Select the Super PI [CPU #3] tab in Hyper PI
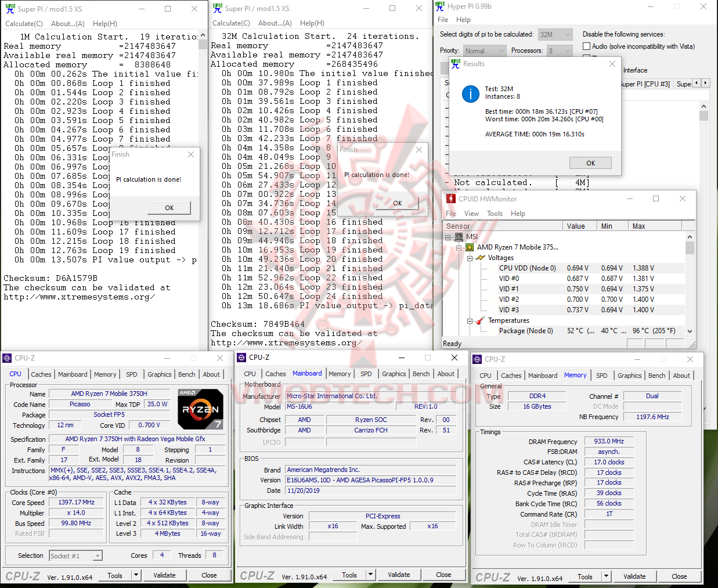 645,84
